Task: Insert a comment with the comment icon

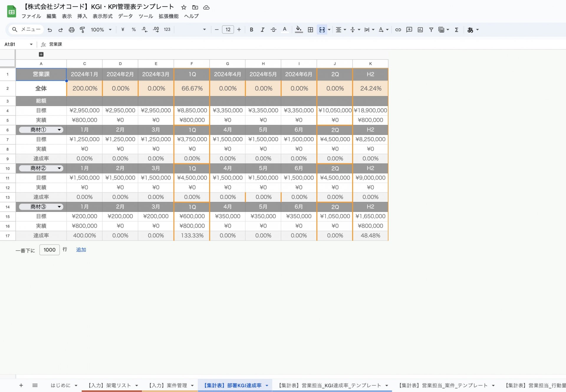Action: tap(409, 29)
